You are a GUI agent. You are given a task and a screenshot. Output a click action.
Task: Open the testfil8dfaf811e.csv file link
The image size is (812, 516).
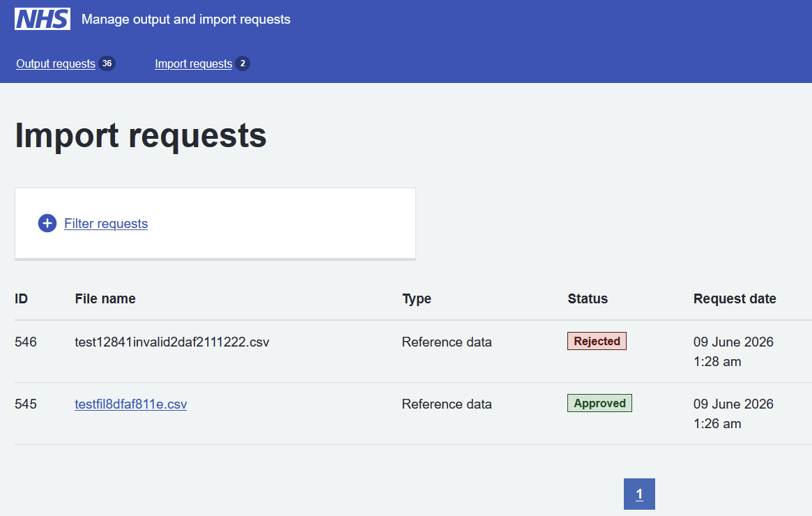130,404
